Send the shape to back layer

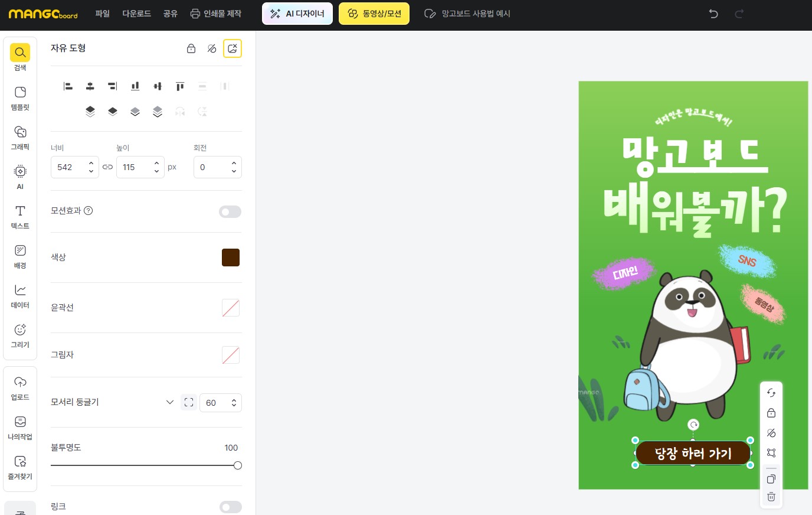(158, 112)
